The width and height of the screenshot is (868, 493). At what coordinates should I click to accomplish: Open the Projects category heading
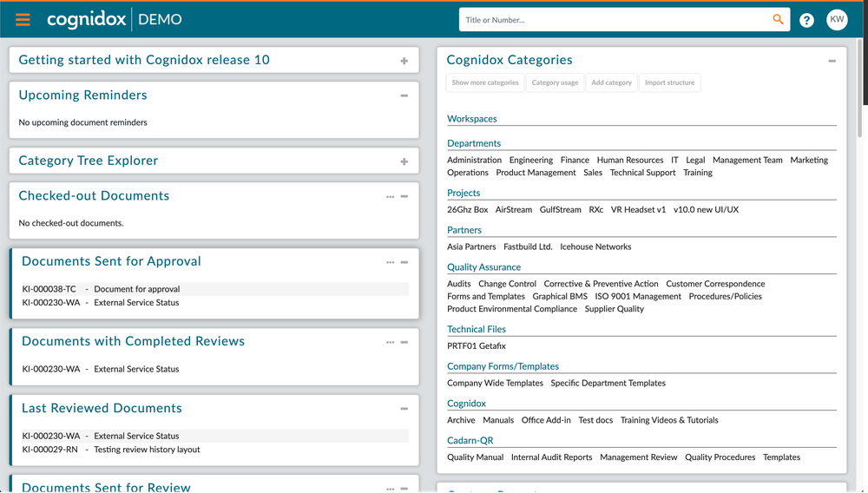pyautogui.click(x=464, y=193)
